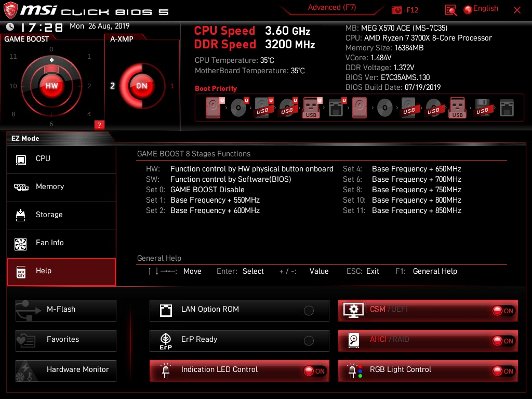Toggle the A-XMP ON button
532x399 pixels.
click(x=142, y=86)
